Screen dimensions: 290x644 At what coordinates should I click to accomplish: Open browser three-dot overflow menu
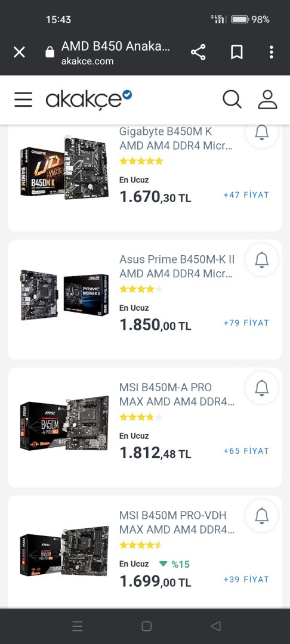tap(271, 52)
